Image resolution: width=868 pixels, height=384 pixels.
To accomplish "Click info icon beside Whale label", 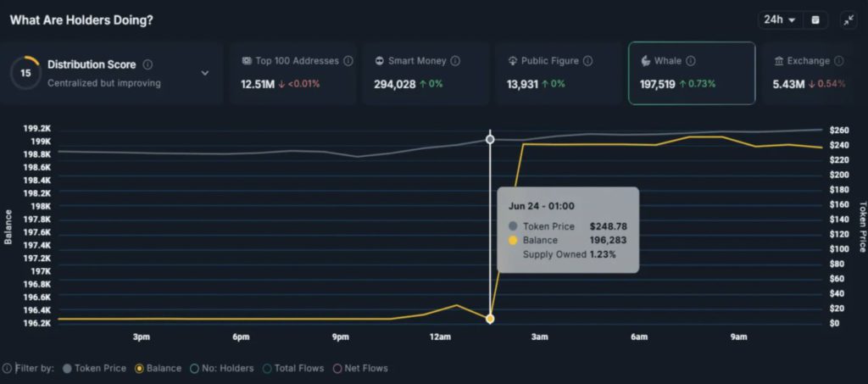I will pyautogui.click(x=690, y=61).
